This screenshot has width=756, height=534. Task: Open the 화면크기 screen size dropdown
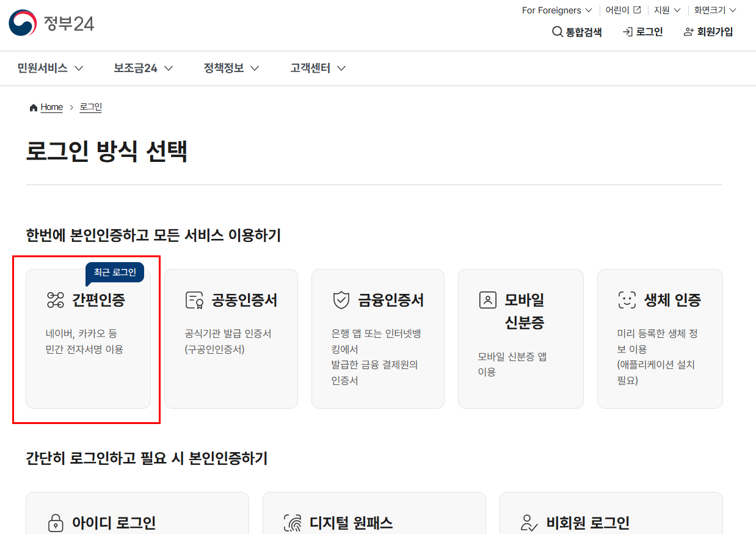tap(715, 10)
